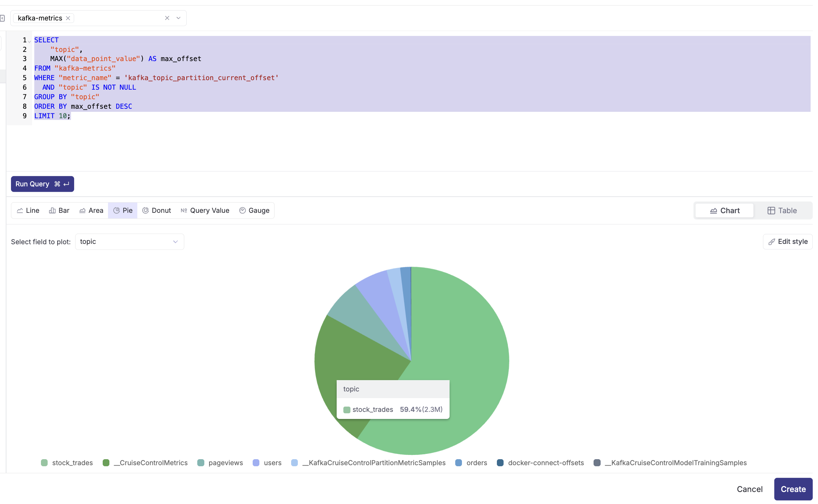Screen dimensions: 818x504
Task: Expand the dataset selector dropdown arrow
Action: 179,18
